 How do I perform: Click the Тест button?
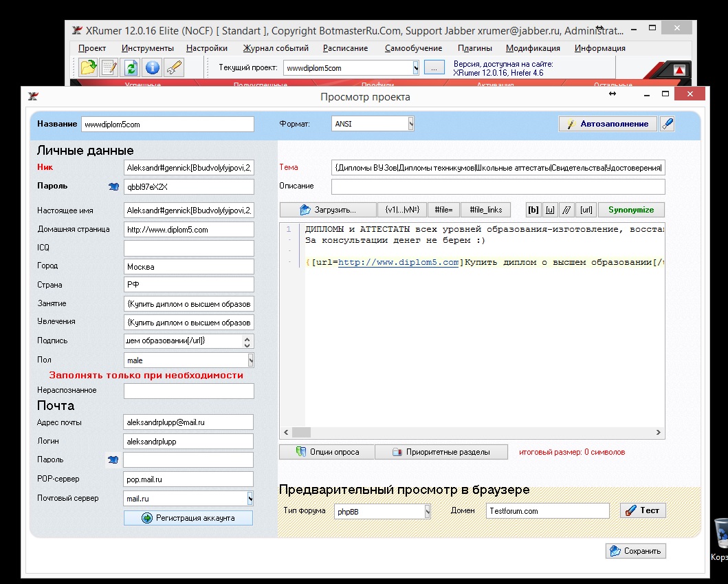(x=643, y=510)
